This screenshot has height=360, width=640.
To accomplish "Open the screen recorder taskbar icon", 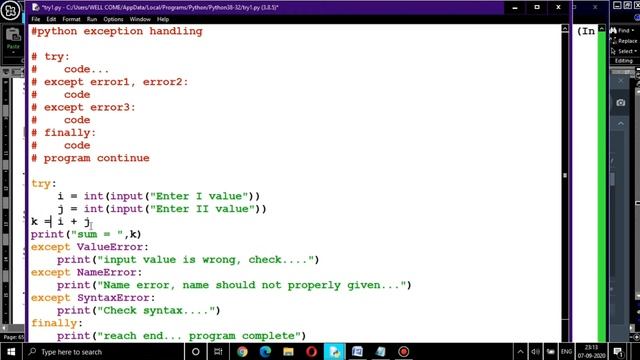I will pyautogui.click(x=404, y=351).
